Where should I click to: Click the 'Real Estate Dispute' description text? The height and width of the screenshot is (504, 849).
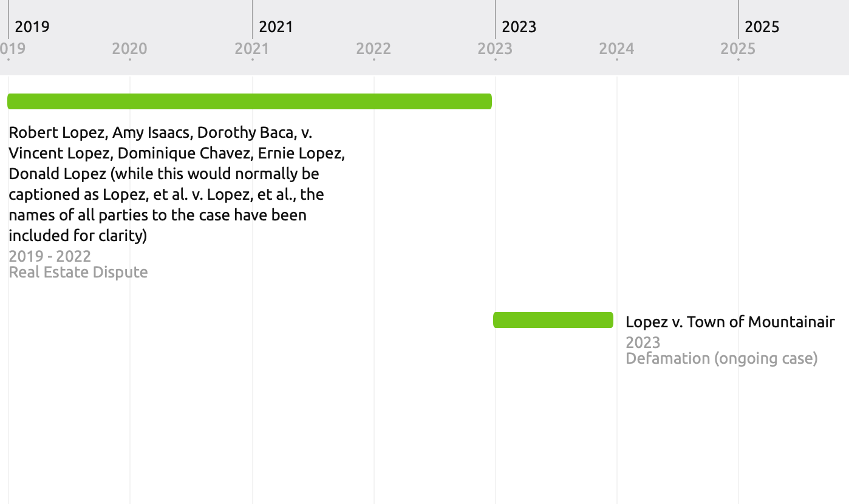tap(78, 272)
